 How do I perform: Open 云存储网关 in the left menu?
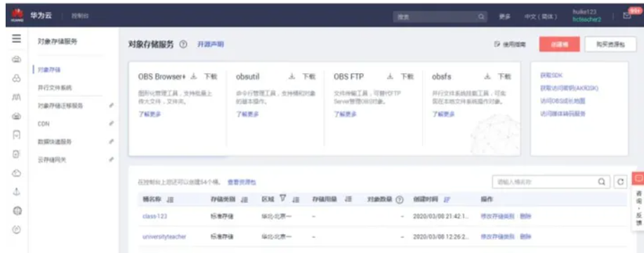pyautogui.click(x=52, y=160)
